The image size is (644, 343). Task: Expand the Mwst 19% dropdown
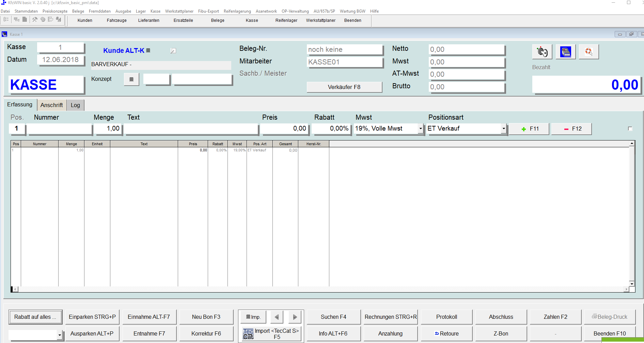[421, 129]
